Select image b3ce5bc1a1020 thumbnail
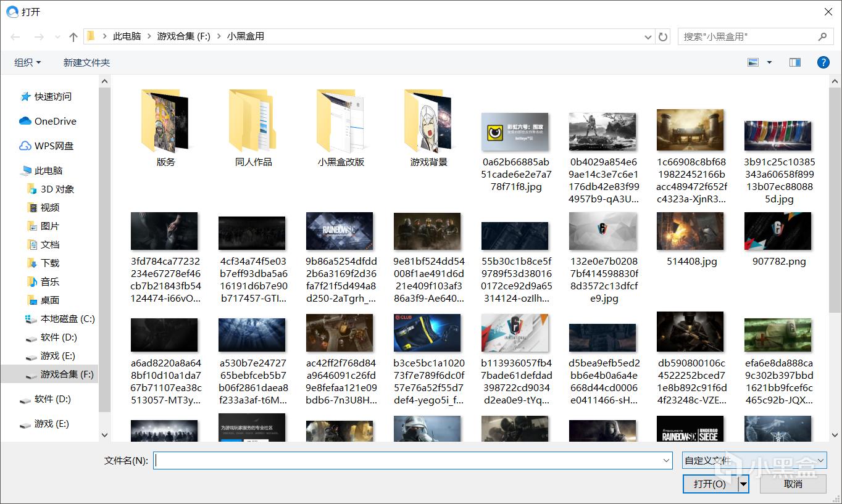The image size is (842, 504). [427, 333]
